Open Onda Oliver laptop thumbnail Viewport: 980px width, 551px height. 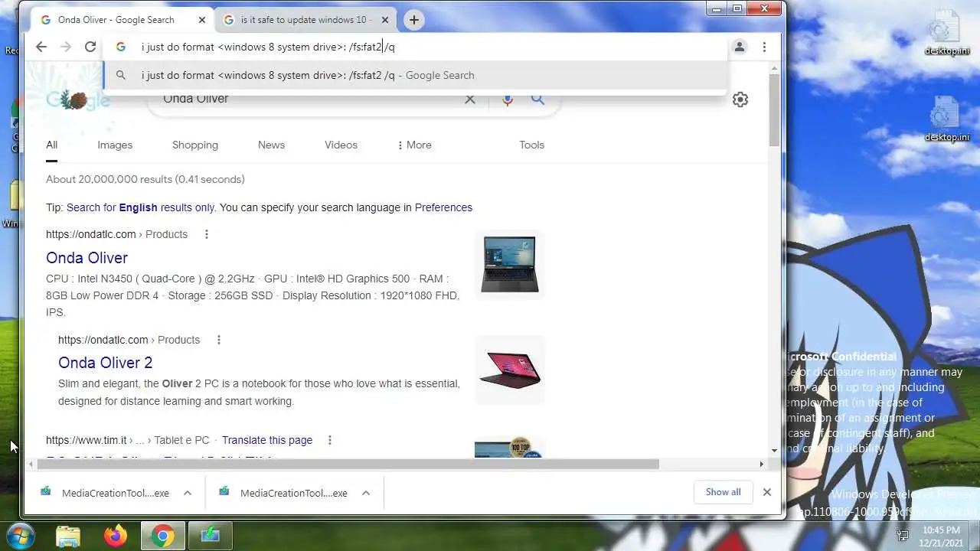click(x=509, y=264)
